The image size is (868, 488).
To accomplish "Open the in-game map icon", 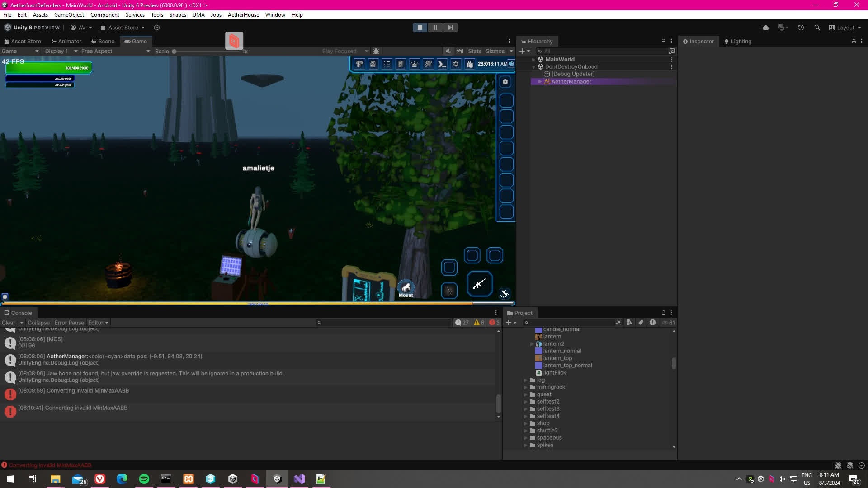I will tap(470, 64).
